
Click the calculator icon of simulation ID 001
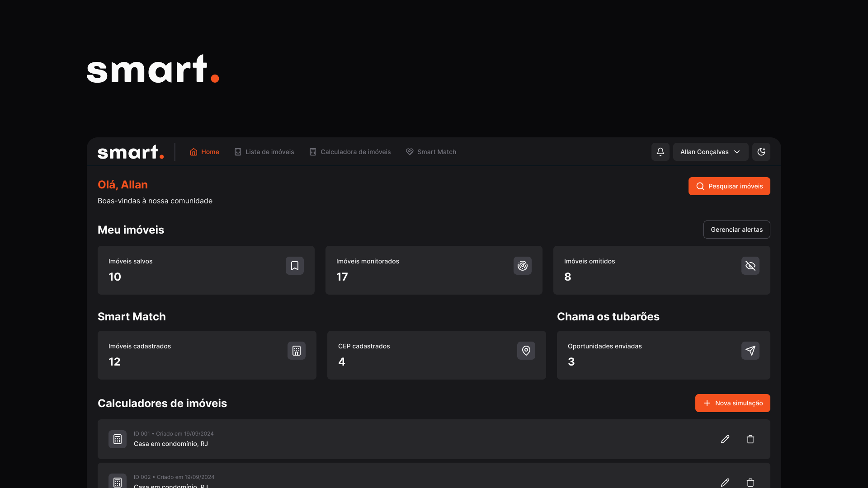(x=118, y=439)
